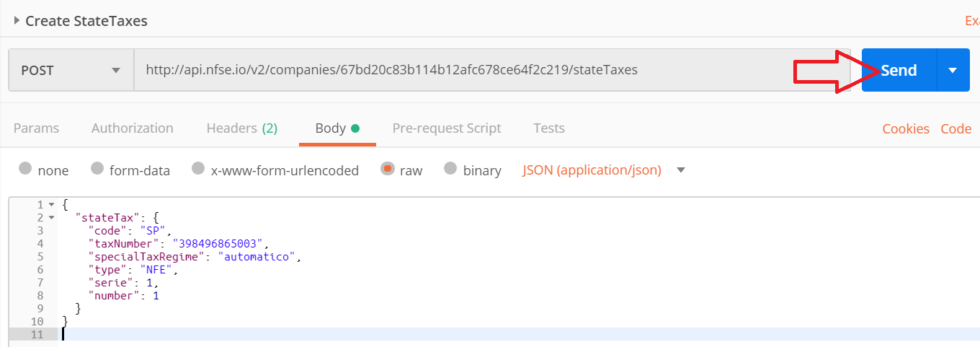Switch to the Headers tab
Image resolution: width=980 pixels, height=347 pixels.
coord(241,128)
